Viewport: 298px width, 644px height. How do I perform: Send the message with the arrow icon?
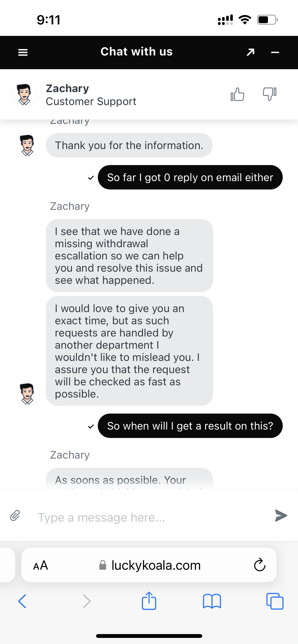[281, 516]
